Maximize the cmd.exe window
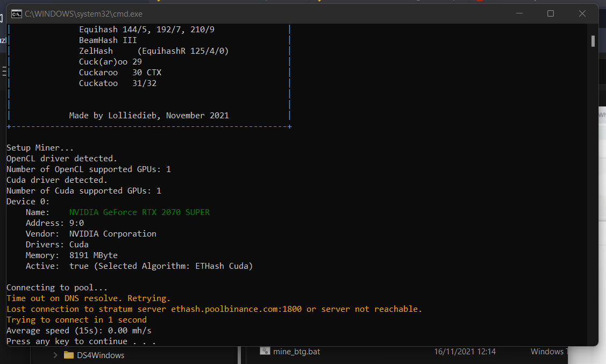This screenshot has height=364, width=606. (550, 13)
